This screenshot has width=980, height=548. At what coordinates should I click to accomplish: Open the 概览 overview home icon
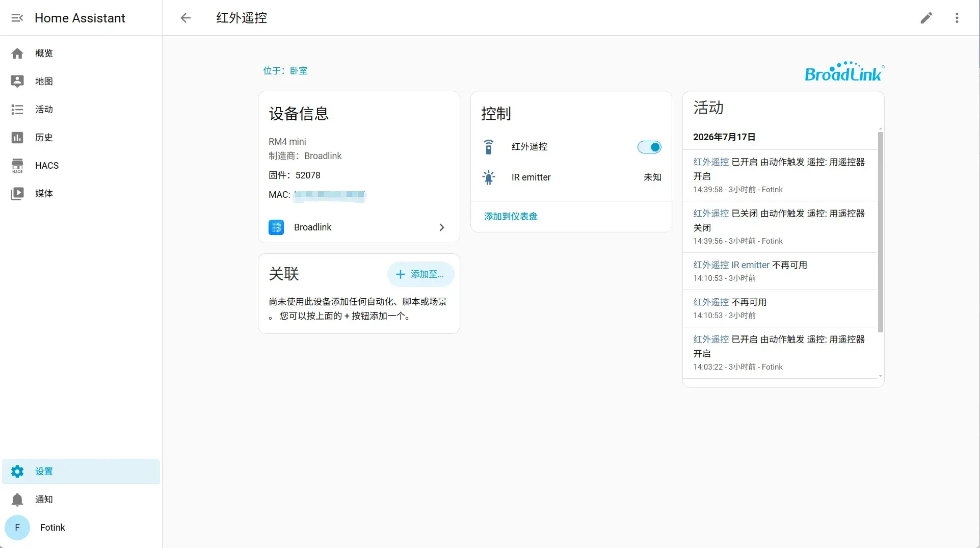coord(17,53)
